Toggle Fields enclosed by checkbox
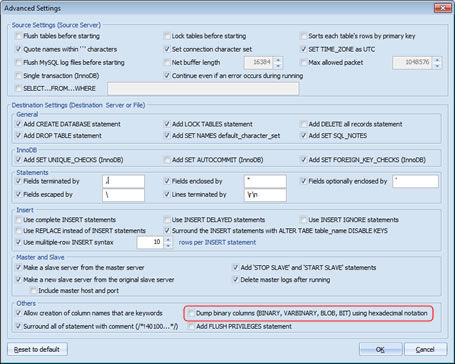The width and height of the screenshot is (455, 364). [x=167, y=181]
